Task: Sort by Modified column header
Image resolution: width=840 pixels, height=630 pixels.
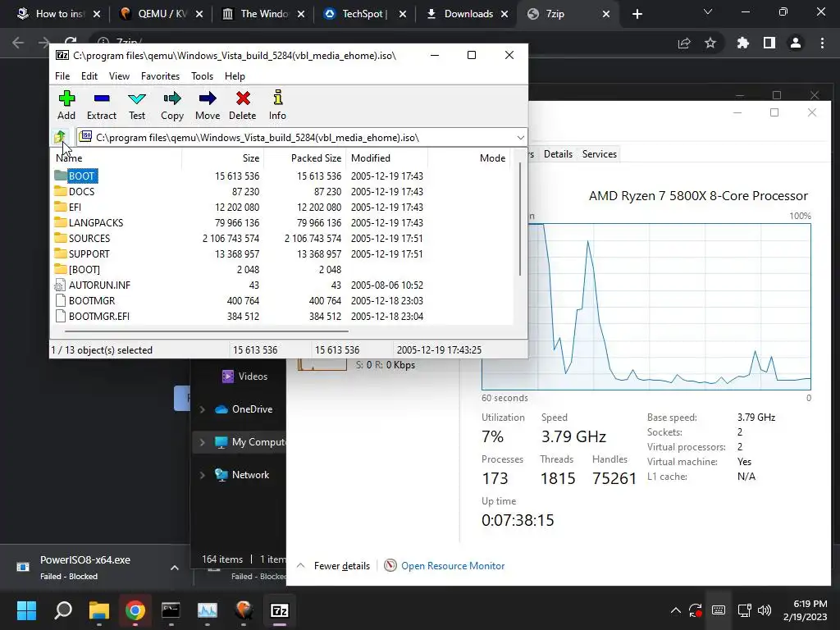Action: tap(387, 158)
